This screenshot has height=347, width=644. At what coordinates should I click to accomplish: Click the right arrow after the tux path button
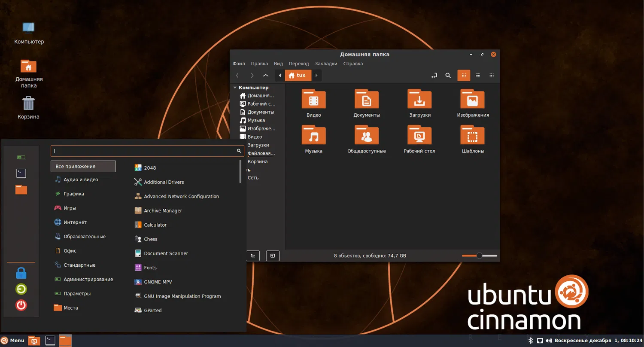point(316,76)
